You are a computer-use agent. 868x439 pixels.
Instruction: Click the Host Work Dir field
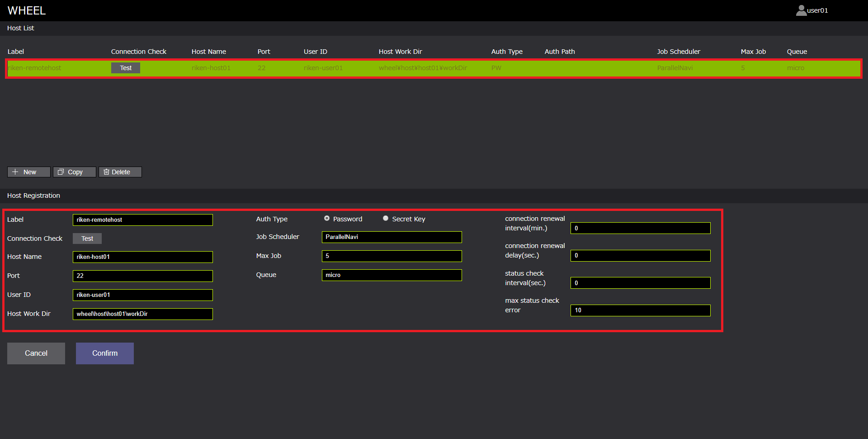[x=142, y=314]
